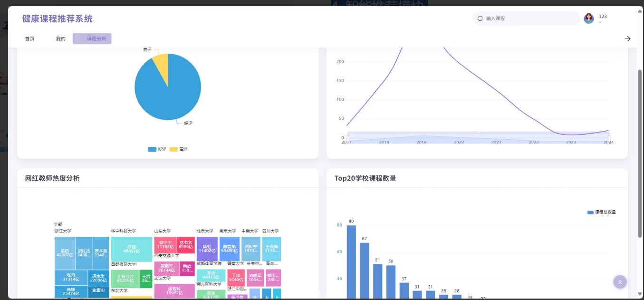Select the 东北大学 treemap label

tap(119, 290)
